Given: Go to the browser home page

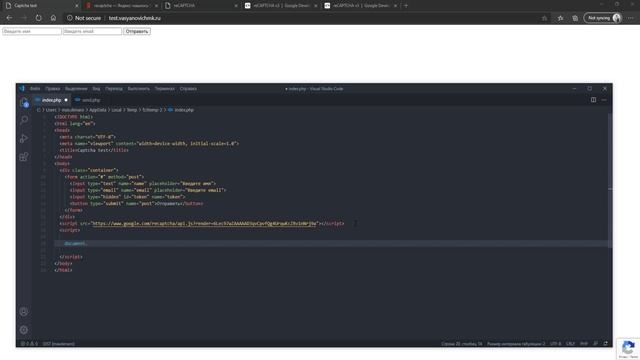Looking at the screenshot, I should point(53,18).
